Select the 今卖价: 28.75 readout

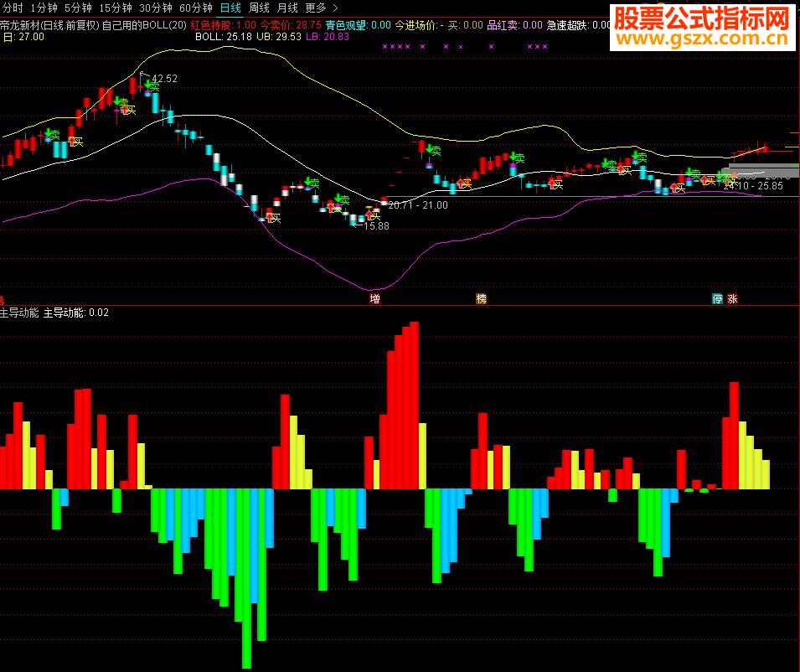pyautogui.click(x=291, y=25)
